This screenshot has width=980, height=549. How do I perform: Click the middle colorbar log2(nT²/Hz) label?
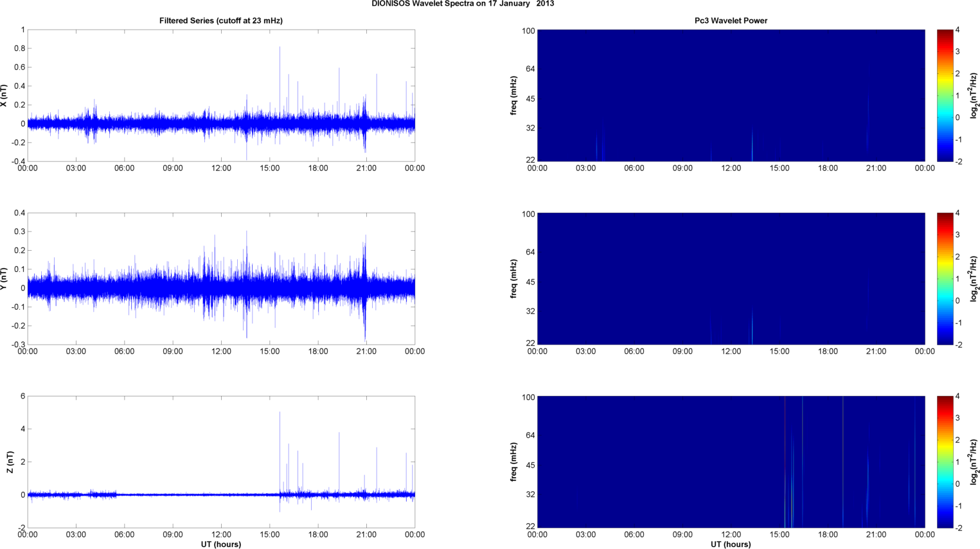tap(974, 278)
